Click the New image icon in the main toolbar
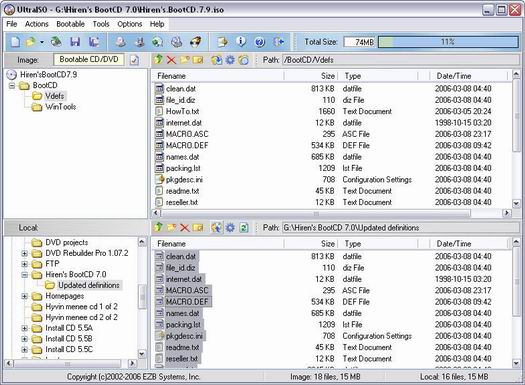 (15, 42)
